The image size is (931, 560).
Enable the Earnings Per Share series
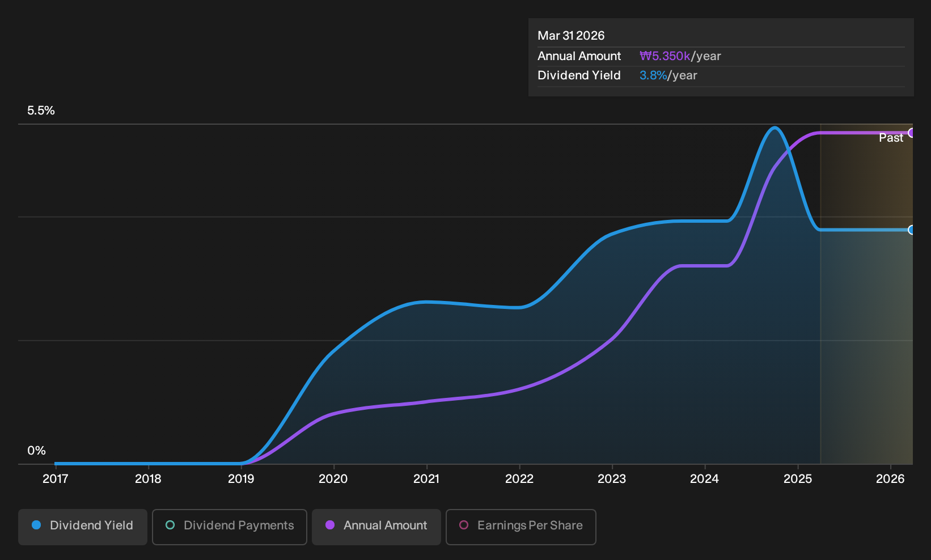click(521, 527)
